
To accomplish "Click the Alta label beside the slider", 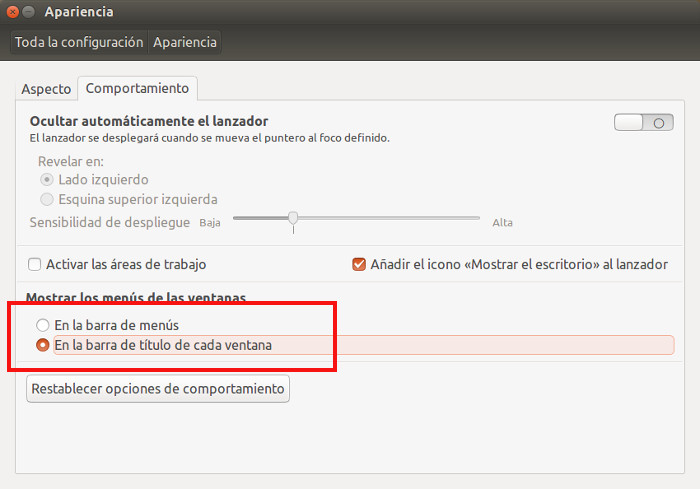I will 502,222.
